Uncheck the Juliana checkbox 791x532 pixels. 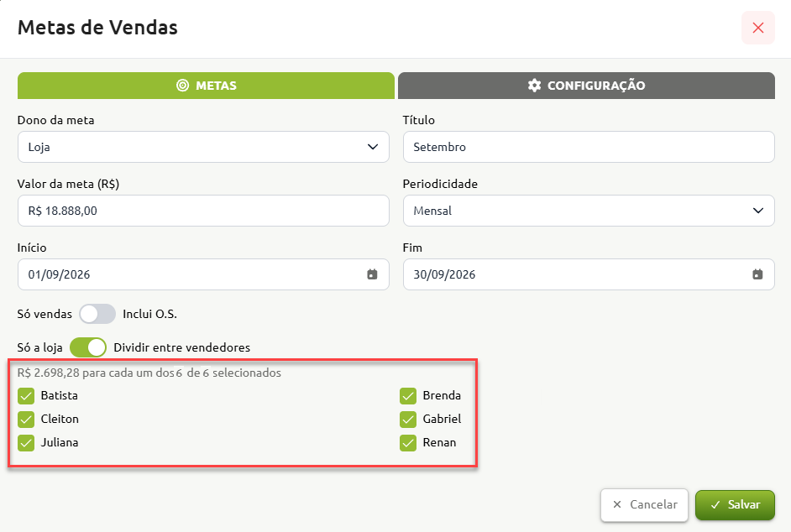tap(26, 443)
